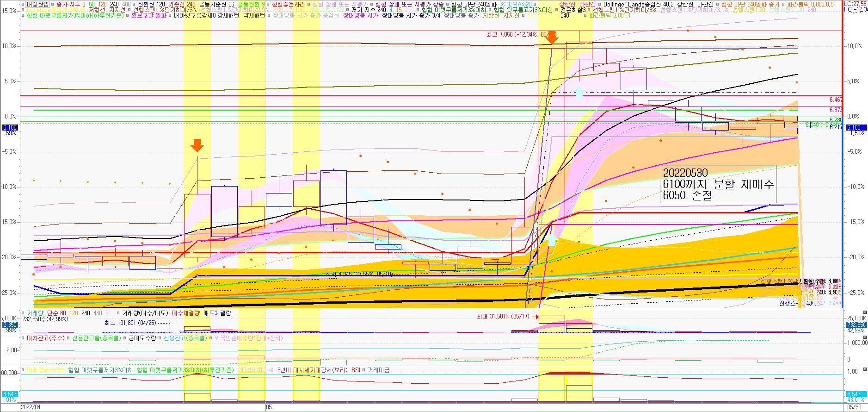868x412 pixels.
Task: Click the 2022/04 date label on time axis
Action: pos(31,407)
